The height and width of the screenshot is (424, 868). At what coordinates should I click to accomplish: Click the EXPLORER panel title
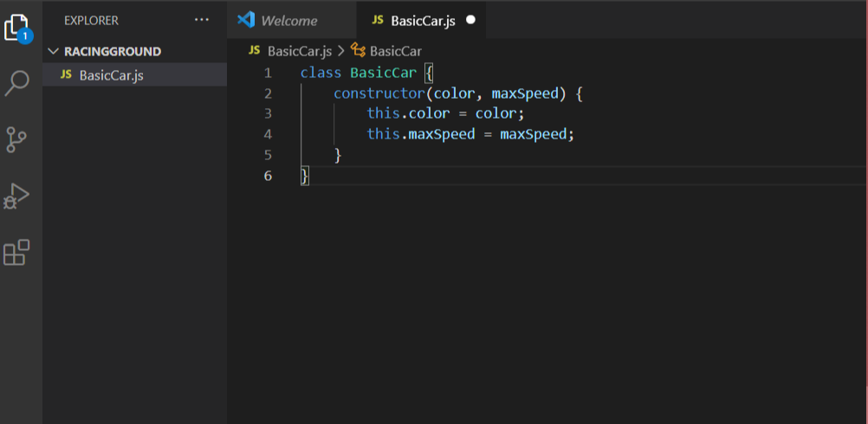point(91,21)
